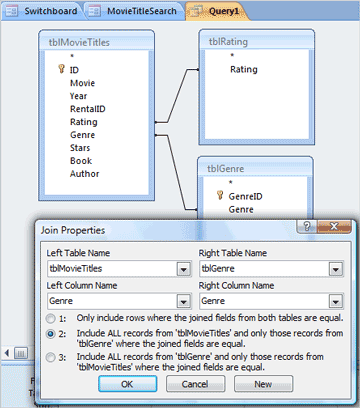The width and height of the screenshot is (360, 408).
Task: Select the asterisk field in tblRating
Action: [232, 56]
